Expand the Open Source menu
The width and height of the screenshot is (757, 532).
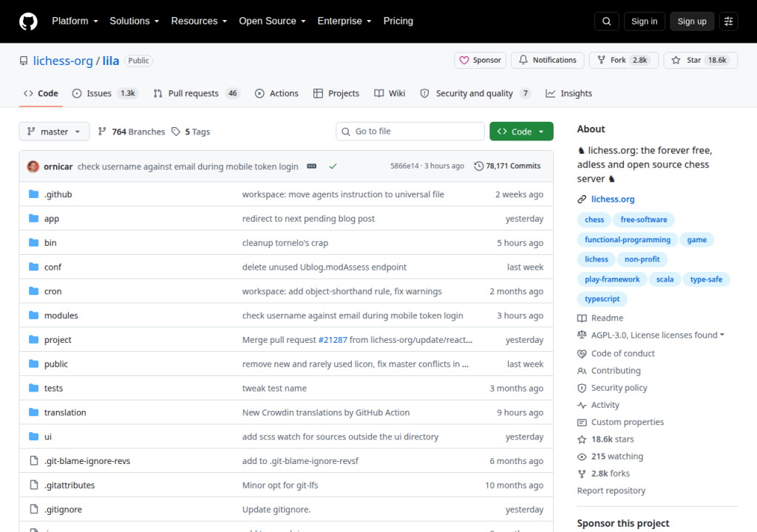coord(272,21)
